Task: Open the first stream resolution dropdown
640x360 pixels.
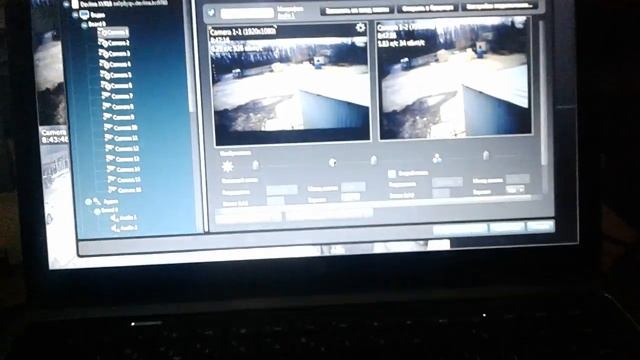Action: pyautogui.click(x=282, y=190)
